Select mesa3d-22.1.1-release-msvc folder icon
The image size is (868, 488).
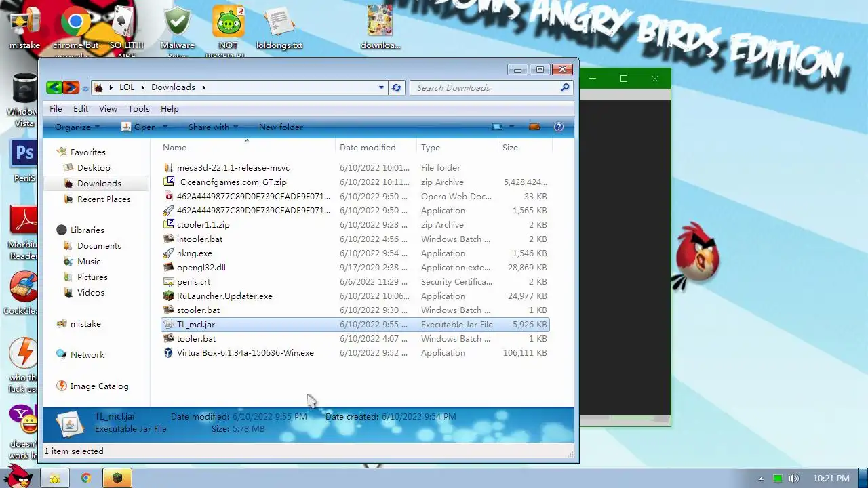pos(169,167)
